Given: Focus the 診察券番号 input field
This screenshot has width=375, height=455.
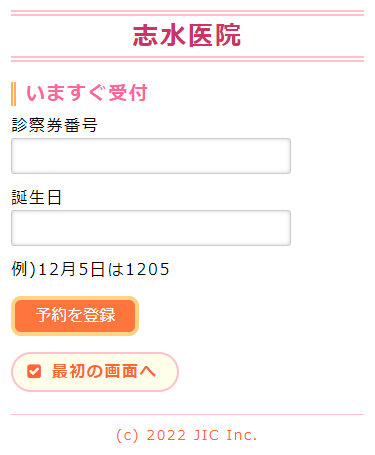Looking at the screenshot, I should pos(151,156).
